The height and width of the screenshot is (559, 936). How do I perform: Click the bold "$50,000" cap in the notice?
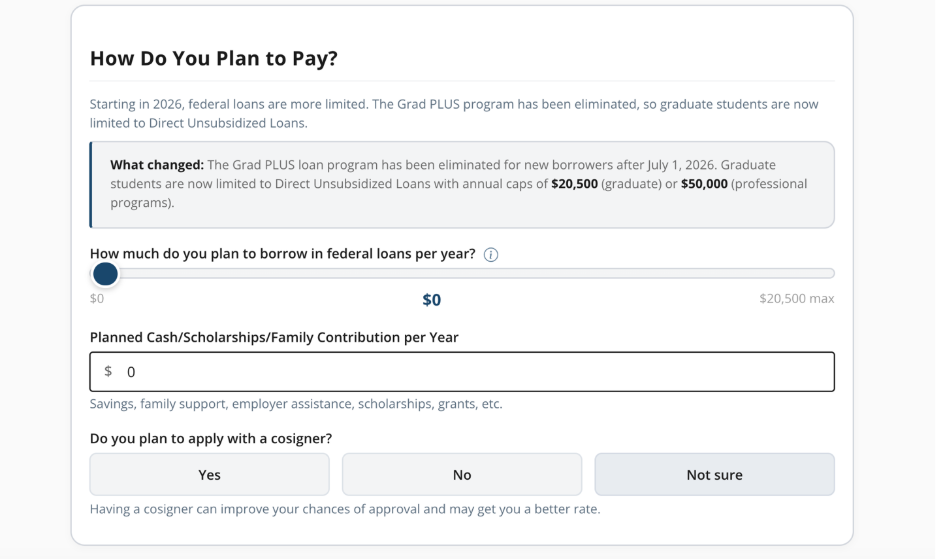click(x=704, y=184)
